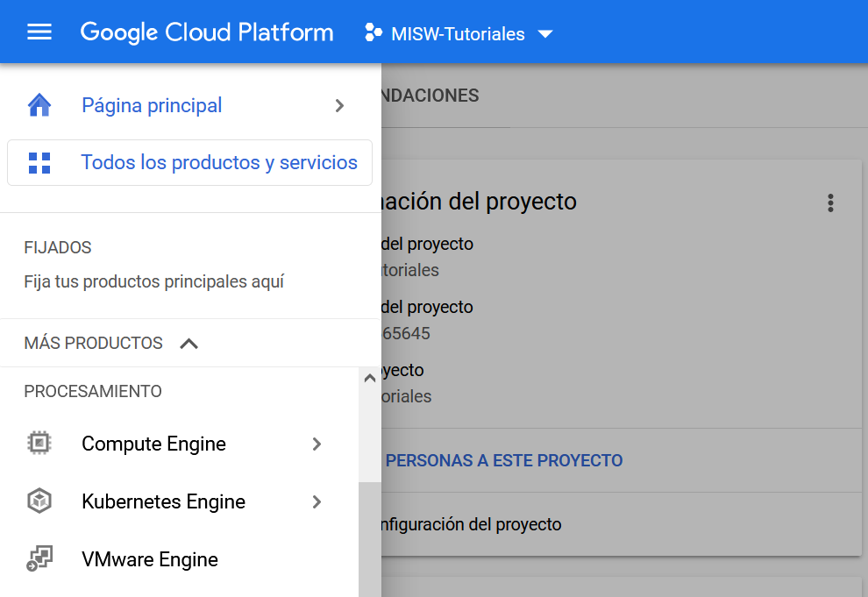The height and width of the screenshot is (597, 868).
Task: Click the FIJADOS section heading
Action: pyautogui.click(x=58, y=247)
